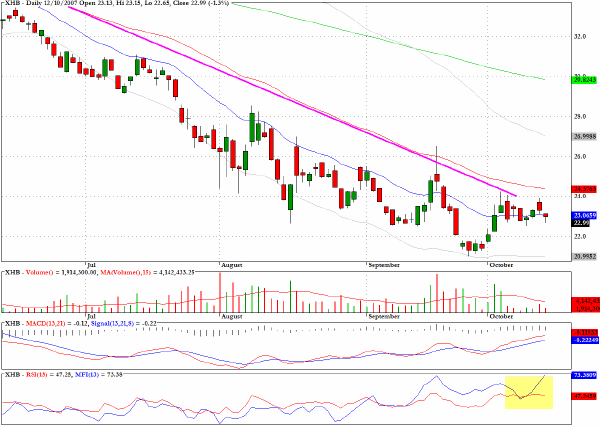
Task: Click the red -0.11933 MACD value label
Action: pos(585,333)
